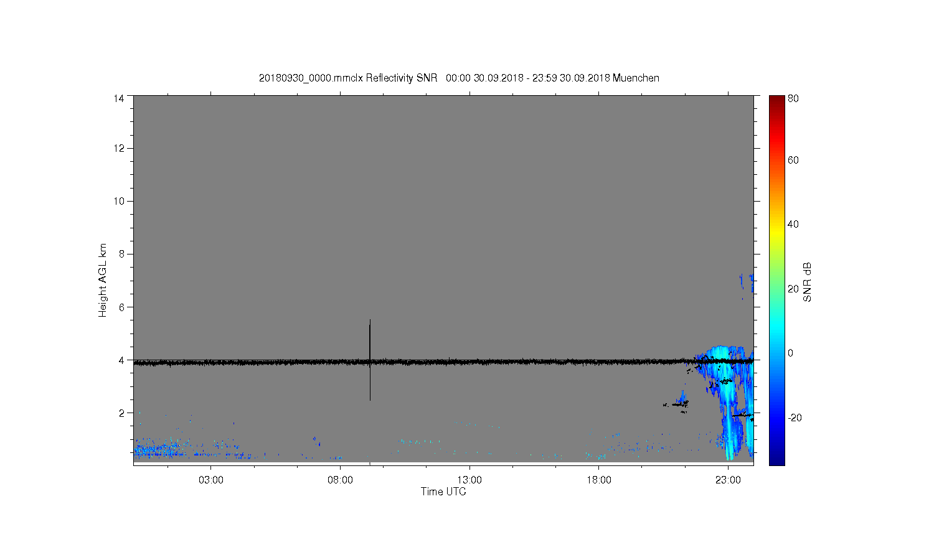
Task: Click the colorbar value label 80
Action: [793, 98]
